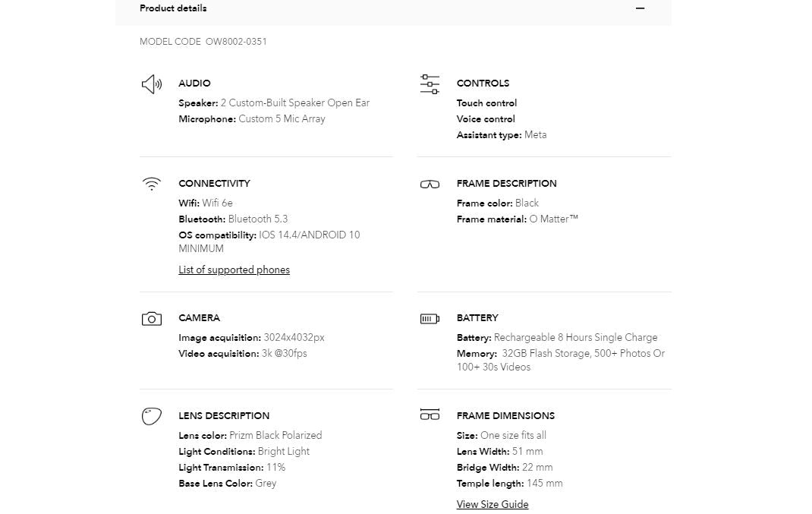Open the List of supported phones link

[x=234, y=270]
